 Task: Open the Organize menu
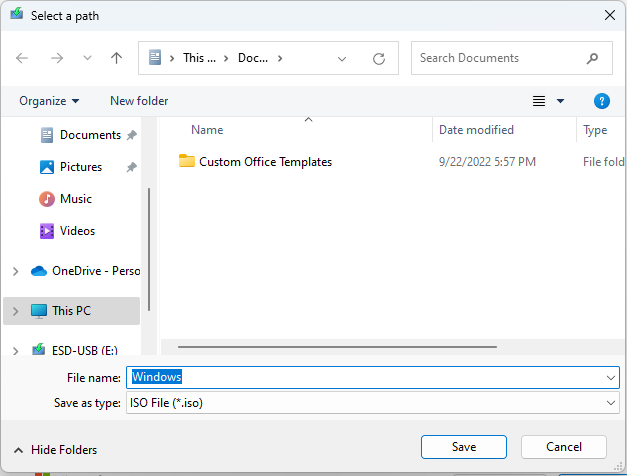click(49, 101)
